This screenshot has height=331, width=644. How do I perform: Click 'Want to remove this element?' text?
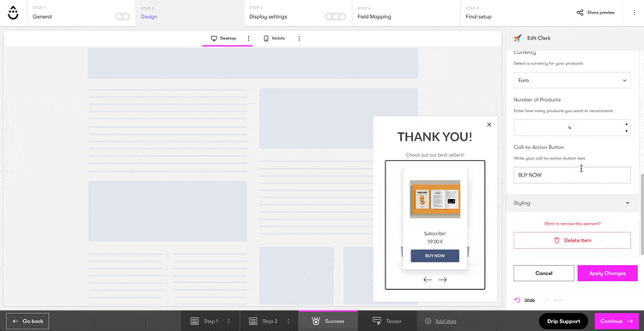(x=572, y=224)
